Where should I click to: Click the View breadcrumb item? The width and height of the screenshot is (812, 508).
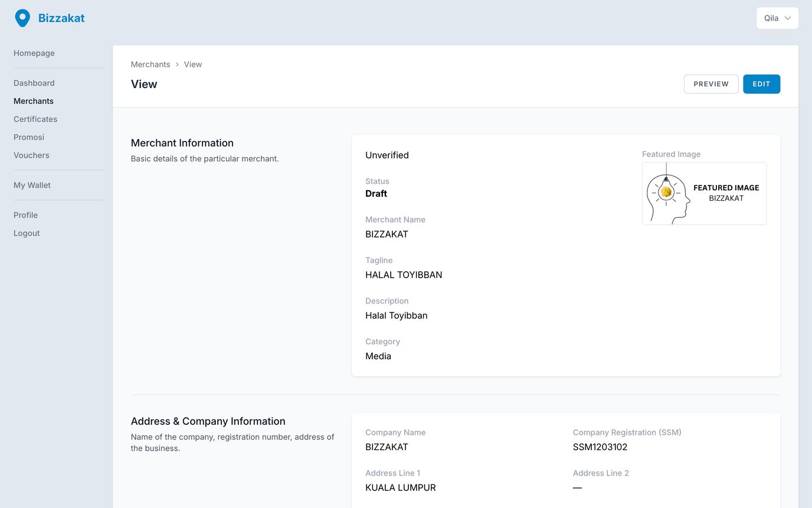[x=193, y=64]
